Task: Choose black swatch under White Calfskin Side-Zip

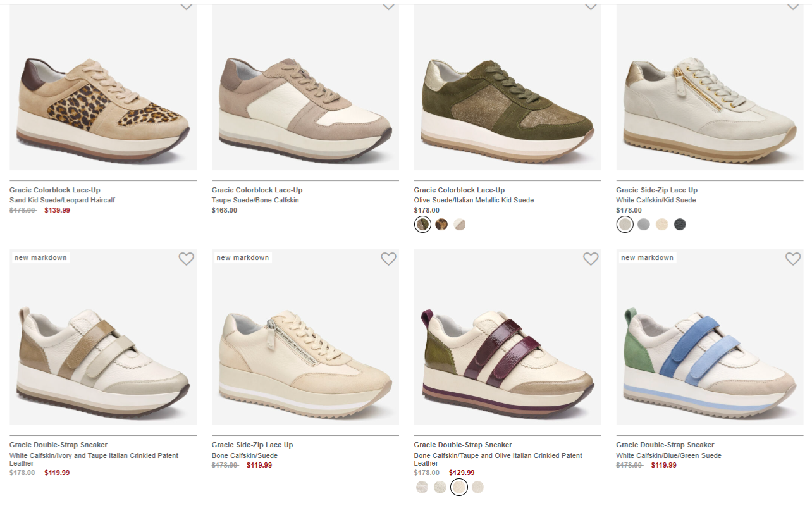Action: [x=680, y=225]
